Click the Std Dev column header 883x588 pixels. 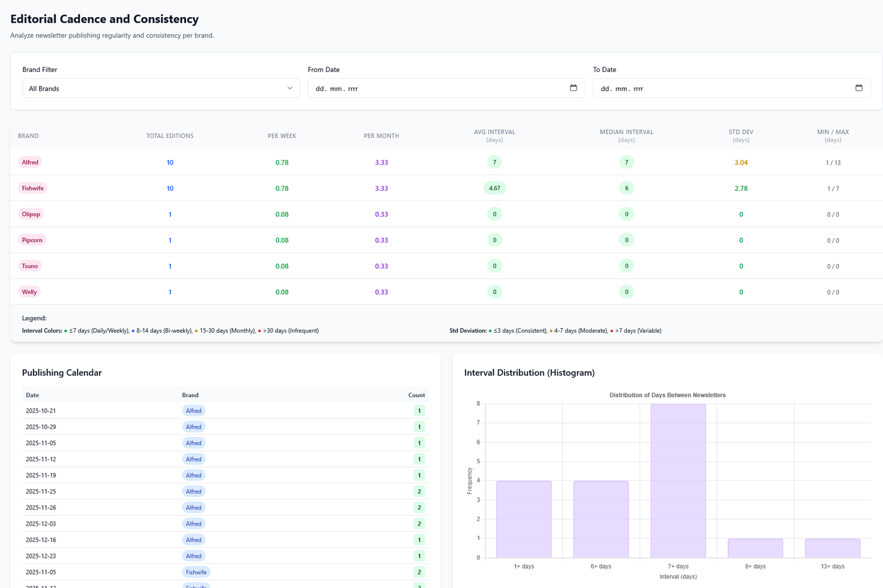tap(741, 135)
